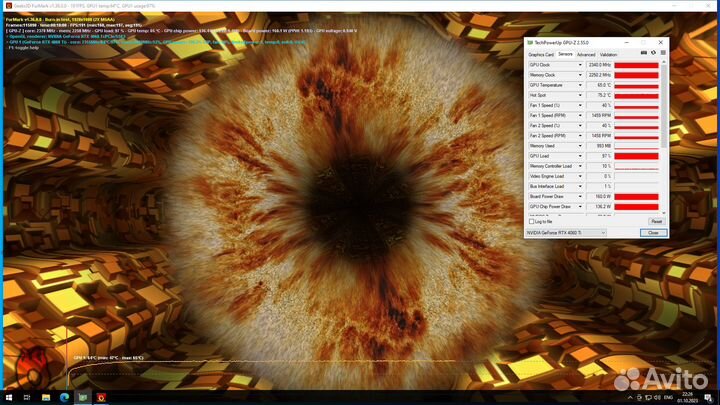Open the Windows Start menu

point(7,398)
